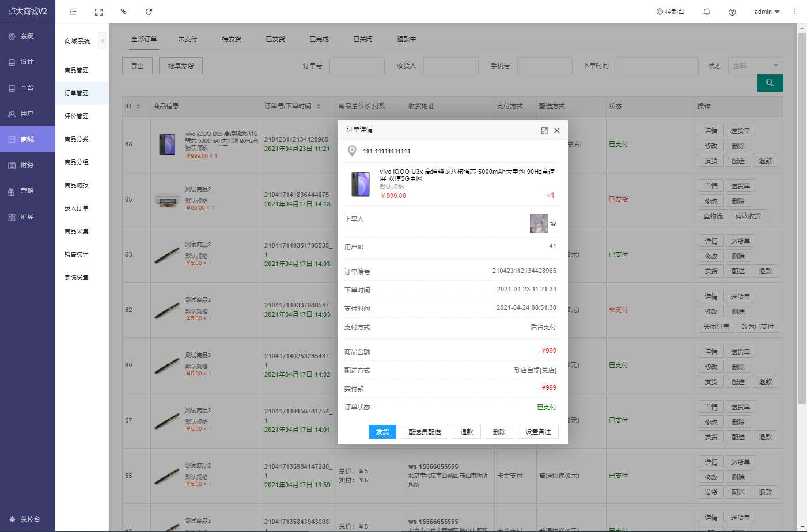Click 设置备注 button in order dialog
This screenshot has height=532, width=807.
tap(538, 432)
